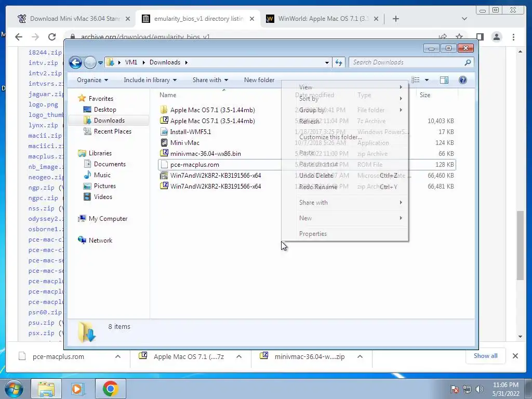The image size is (532, 399).
Task: Click the Favorites star icon
Action: coord(82,98)
